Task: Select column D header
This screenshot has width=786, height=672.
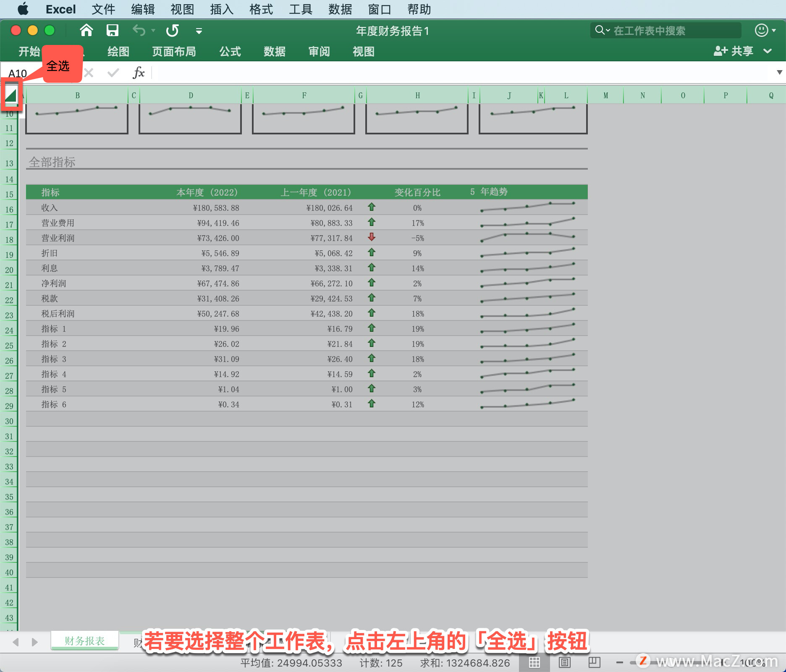Action: (x=191, y=95)
